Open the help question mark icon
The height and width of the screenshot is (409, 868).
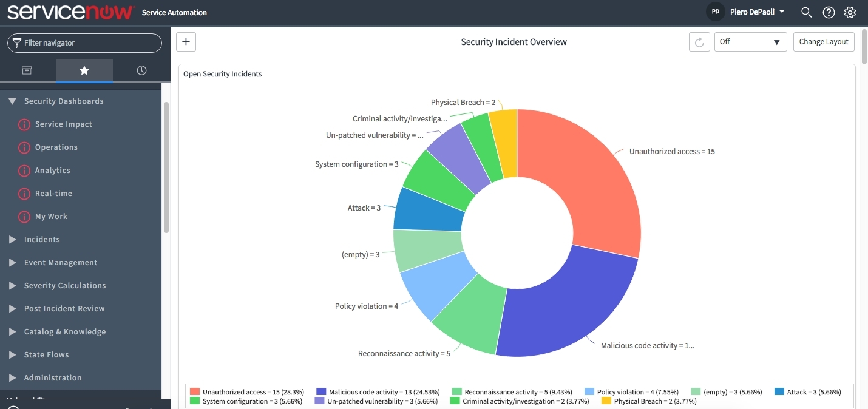point(829,12)
